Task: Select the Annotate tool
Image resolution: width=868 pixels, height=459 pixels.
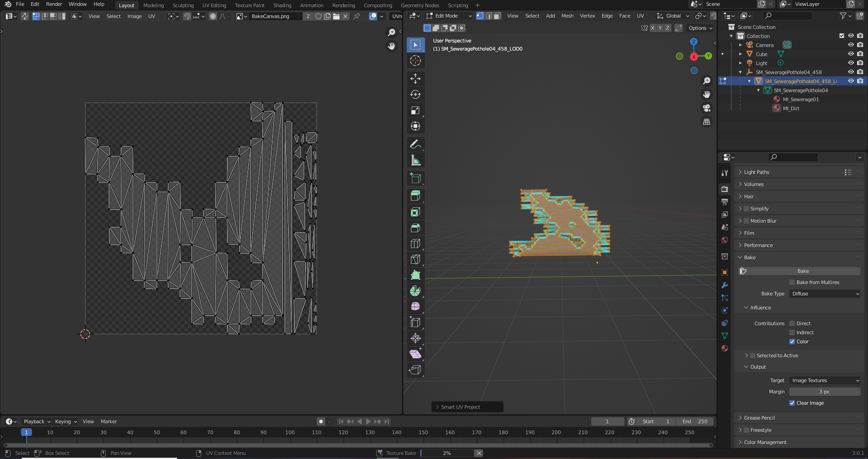Action: 415,144
